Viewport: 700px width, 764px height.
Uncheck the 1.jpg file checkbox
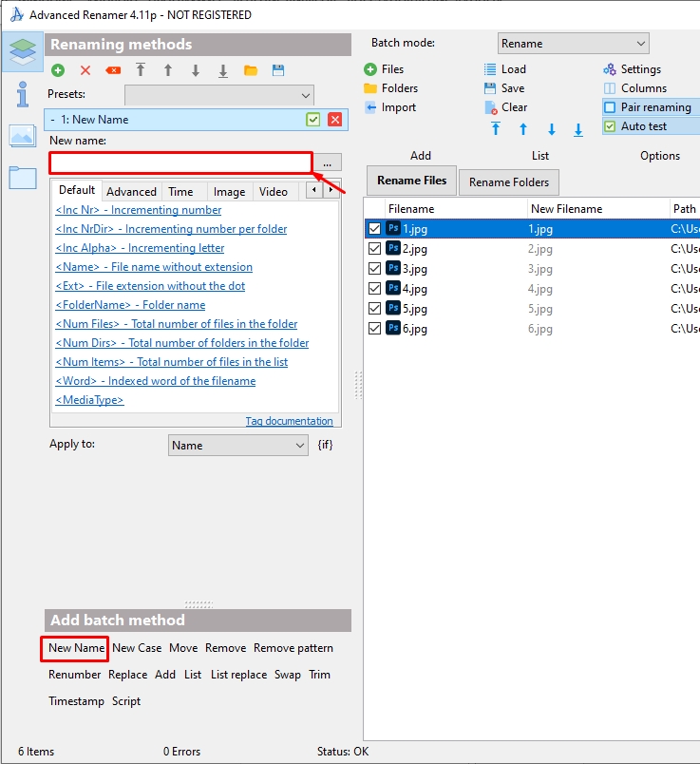[374, 228]
